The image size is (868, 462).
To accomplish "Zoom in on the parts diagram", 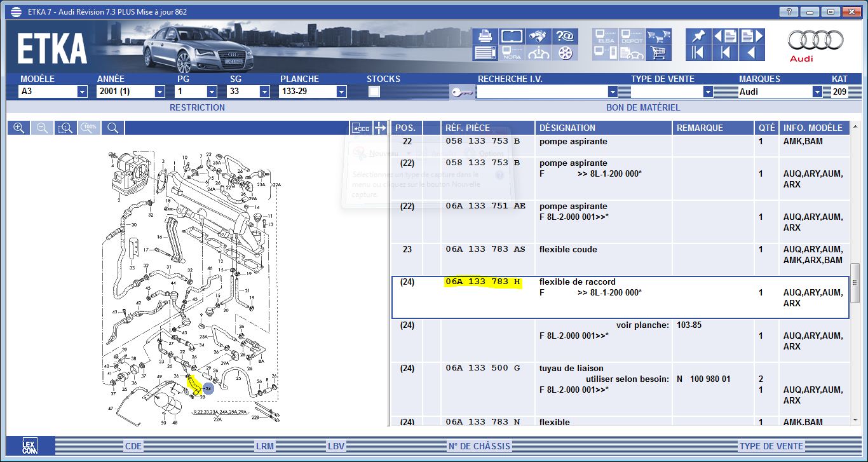I will (x=19, y=128).
